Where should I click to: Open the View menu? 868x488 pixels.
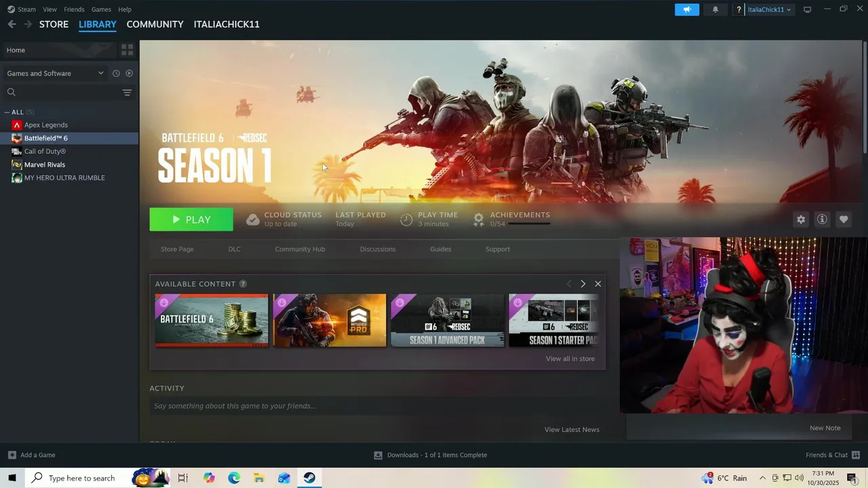point(50,9)
